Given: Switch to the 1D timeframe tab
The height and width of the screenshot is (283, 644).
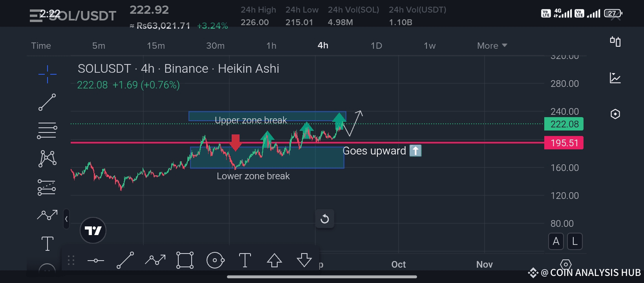Looking at the screenshot, I should [x=376, y=46].
